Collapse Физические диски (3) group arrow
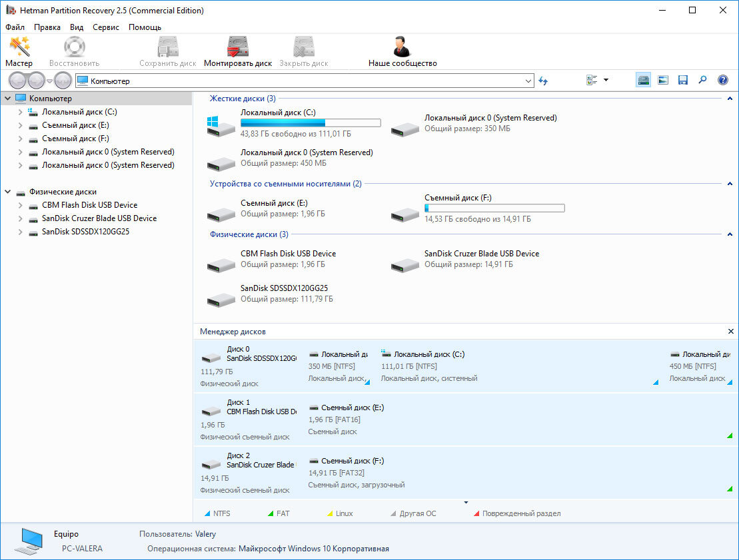 point(730,234)
